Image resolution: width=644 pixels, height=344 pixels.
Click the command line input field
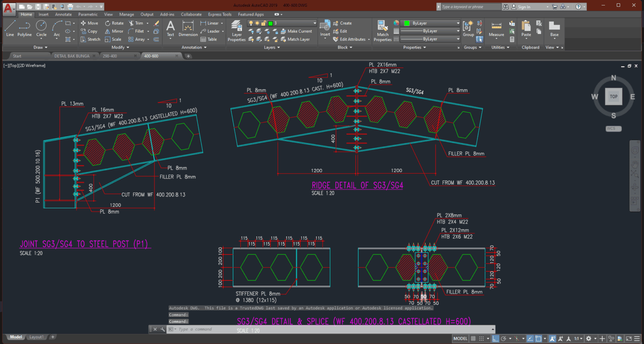pyautogui.click(x=210, y=329)
